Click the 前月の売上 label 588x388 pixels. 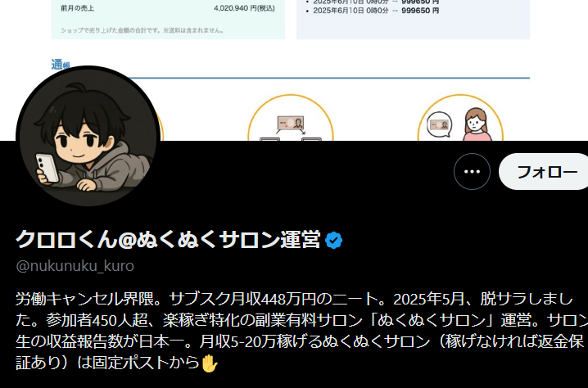[x=77, y=8]
